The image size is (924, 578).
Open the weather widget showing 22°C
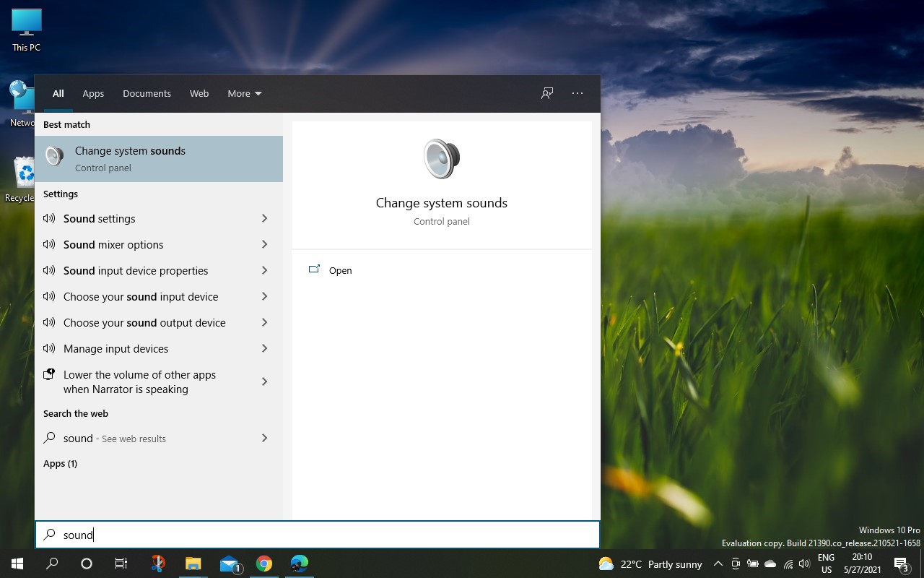pos(650,564)
